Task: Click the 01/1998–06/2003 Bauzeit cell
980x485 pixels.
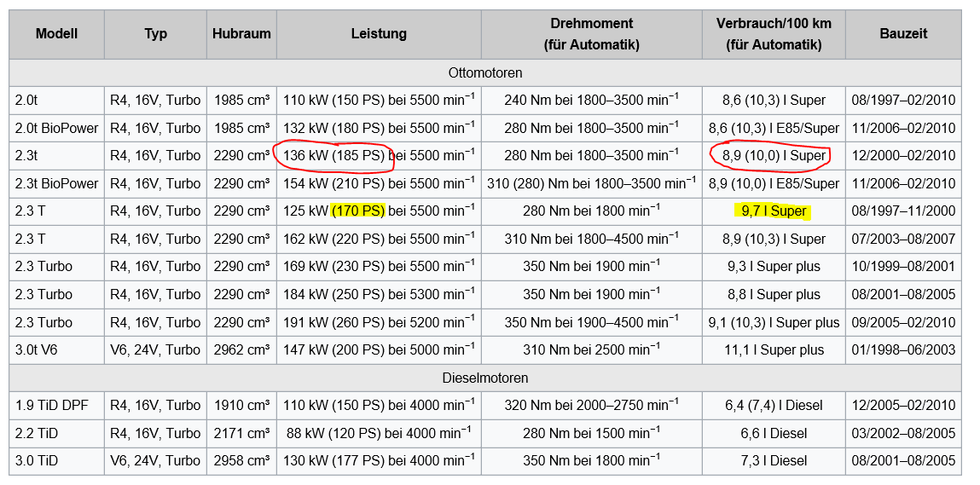Action: point(903,350)
